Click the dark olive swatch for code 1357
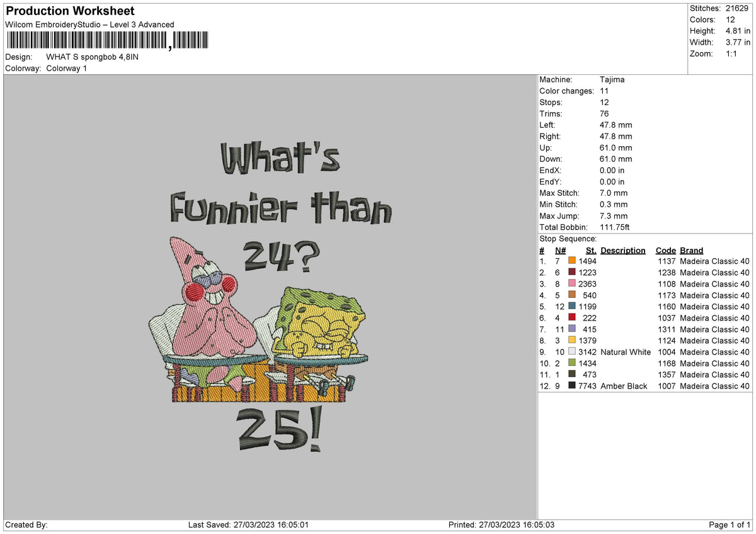The height and width of the screenshot is (534, 756). 572,374
